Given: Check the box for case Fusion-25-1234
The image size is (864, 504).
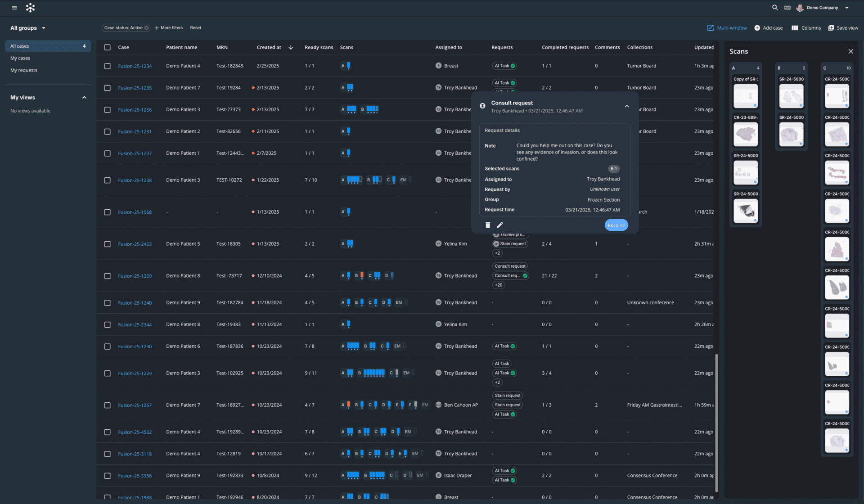Looking at the screenshot, I should tap(108, 66).
